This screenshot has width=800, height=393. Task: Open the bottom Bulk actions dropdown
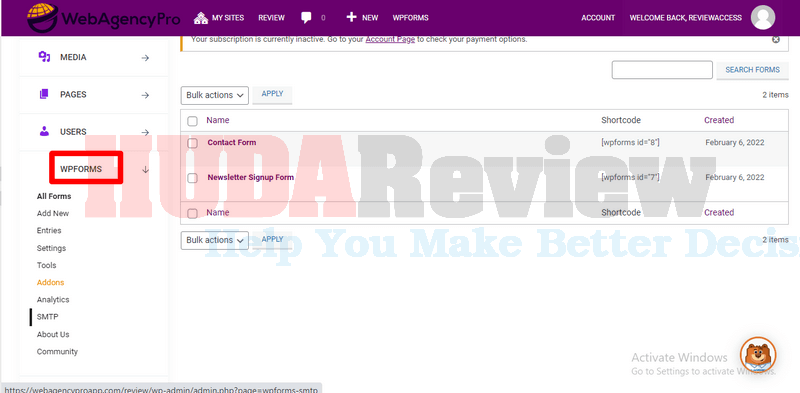pyautogui.click(x=215, y=240)
